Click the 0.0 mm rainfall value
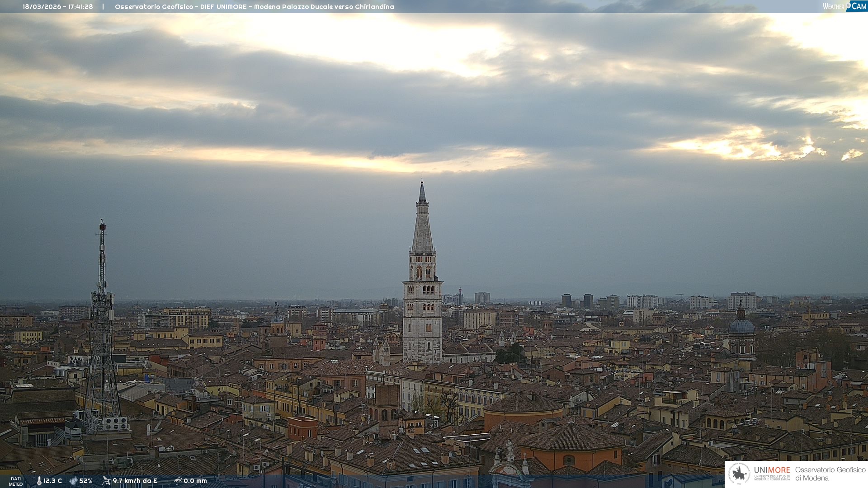This screenshot has height=488, width=868. 195,481
